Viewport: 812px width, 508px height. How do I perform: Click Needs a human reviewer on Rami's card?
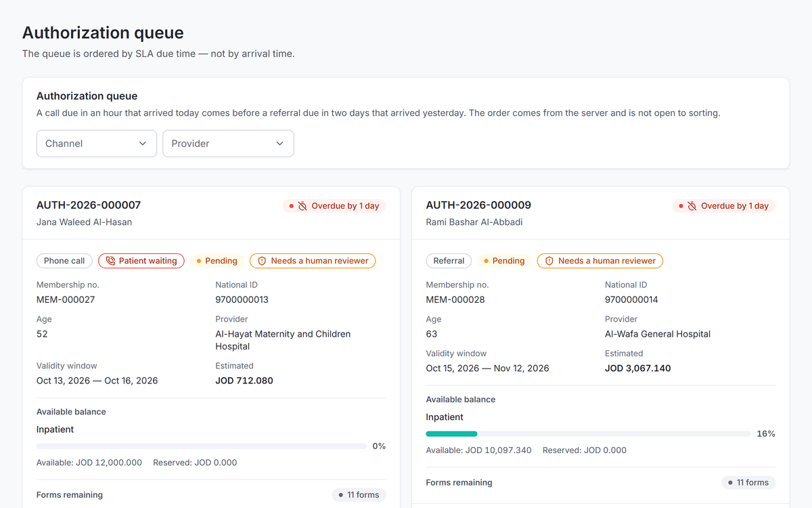point(600,261)
